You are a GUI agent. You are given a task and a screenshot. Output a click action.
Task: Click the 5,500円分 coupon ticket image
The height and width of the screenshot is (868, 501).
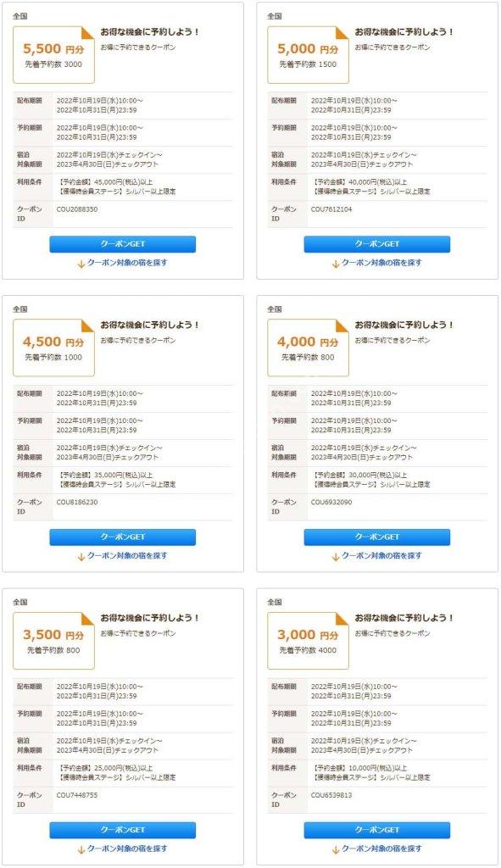[53, 55]
